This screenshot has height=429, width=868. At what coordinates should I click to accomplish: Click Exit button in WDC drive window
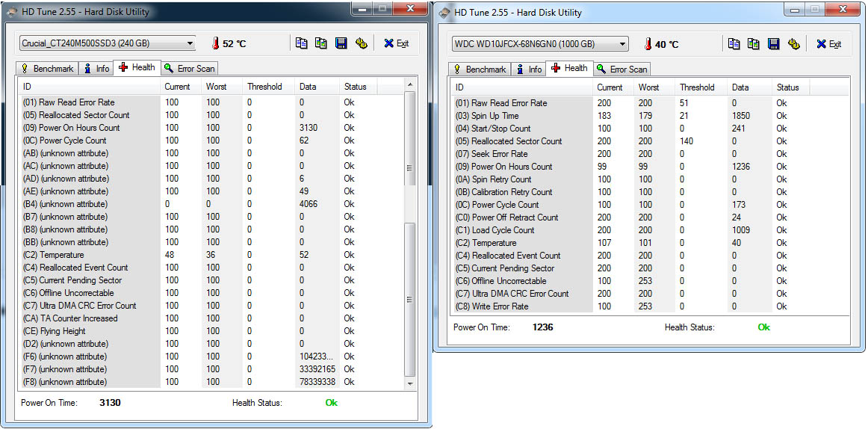click(829, 44)
